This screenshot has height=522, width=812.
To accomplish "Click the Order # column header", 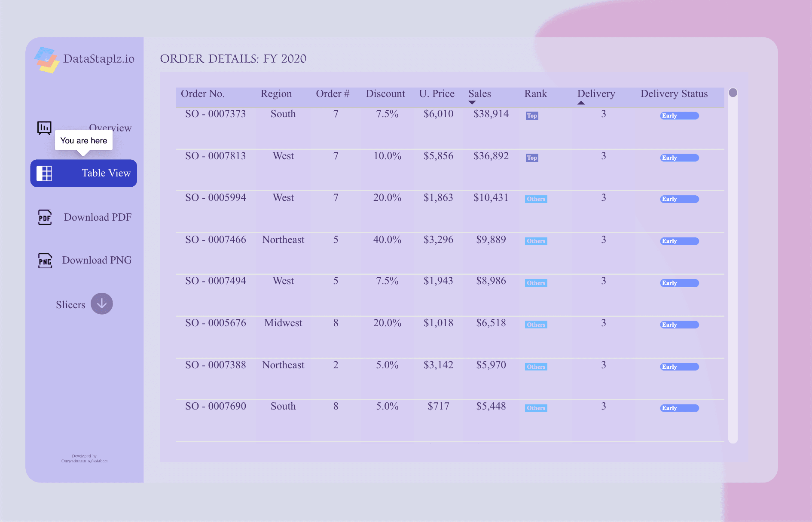I will pos(333,94).
